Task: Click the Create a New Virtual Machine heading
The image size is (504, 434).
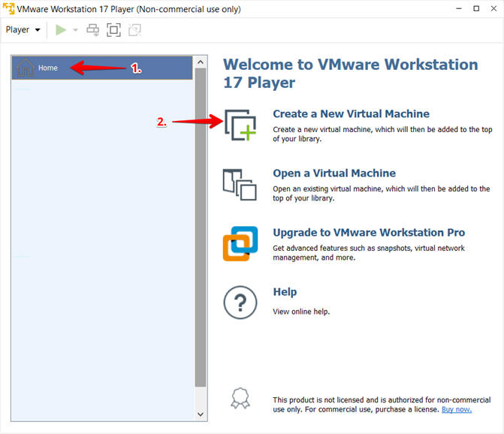Action: coord(351,113)
